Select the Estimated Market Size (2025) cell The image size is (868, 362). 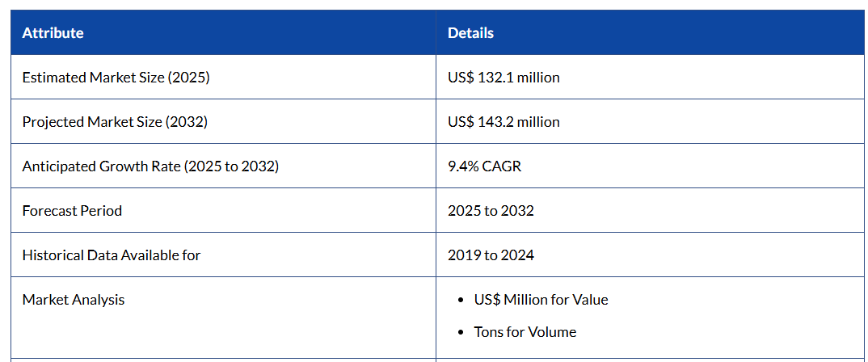point(116,78)
